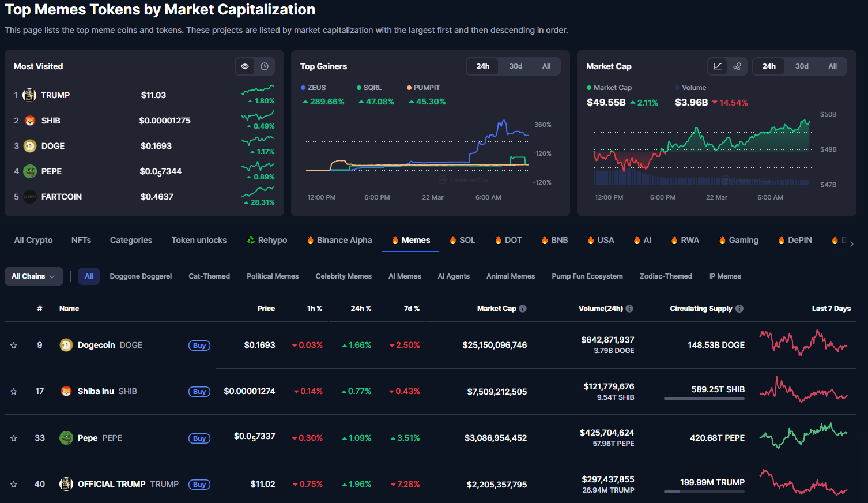Image resolution: width=868 pixels, height=503 pixels.
Task: Sort table by Price column
Action: (x=266, y=309)
